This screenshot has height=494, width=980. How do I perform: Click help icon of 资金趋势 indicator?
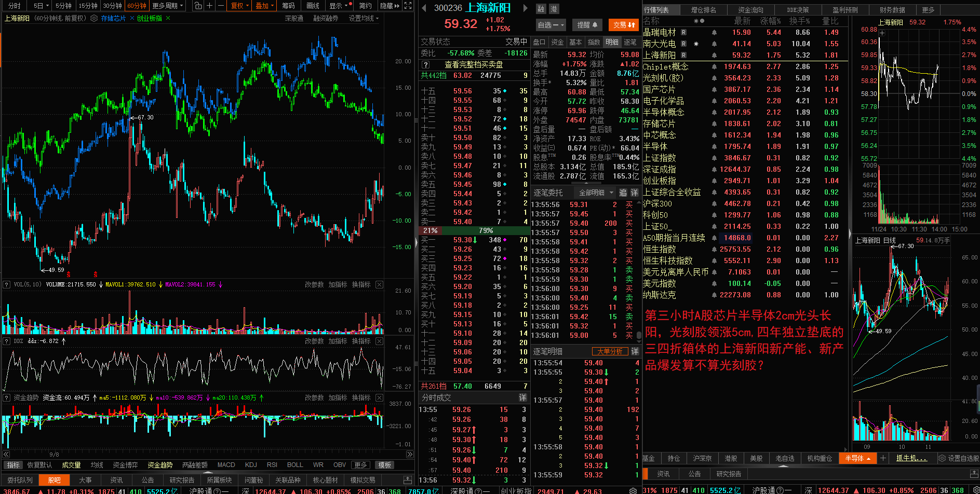pyautogui.click(x=7, y=397)
